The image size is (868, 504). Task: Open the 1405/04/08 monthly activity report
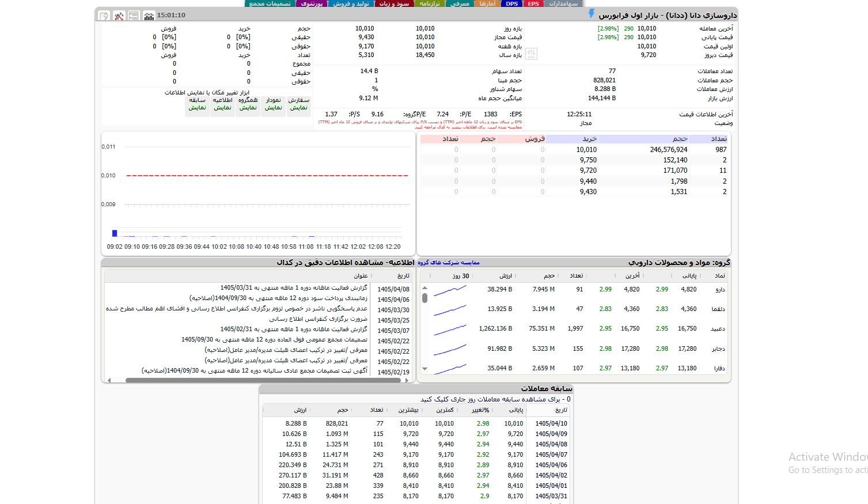tap(294, 288)
